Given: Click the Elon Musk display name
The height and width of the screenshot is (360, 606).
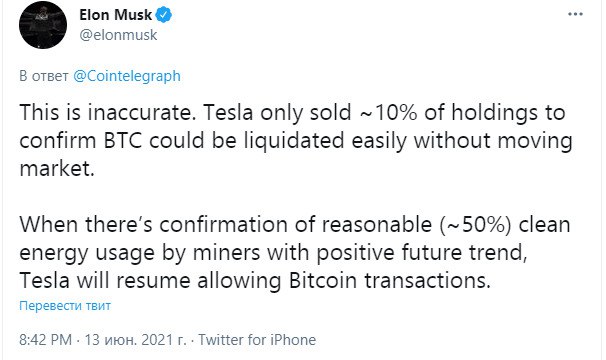Looking at the screenshot, I should 115,15.
